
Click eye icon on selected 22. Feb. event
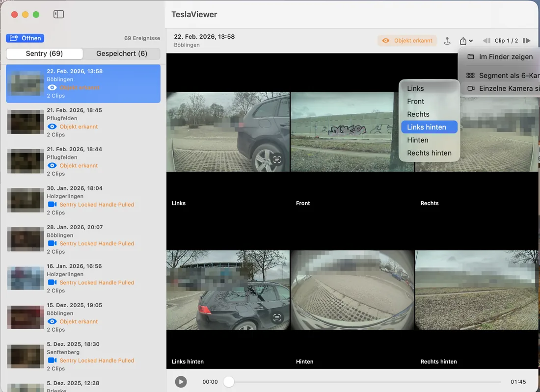pyautogui.click(x=52, y=87)
